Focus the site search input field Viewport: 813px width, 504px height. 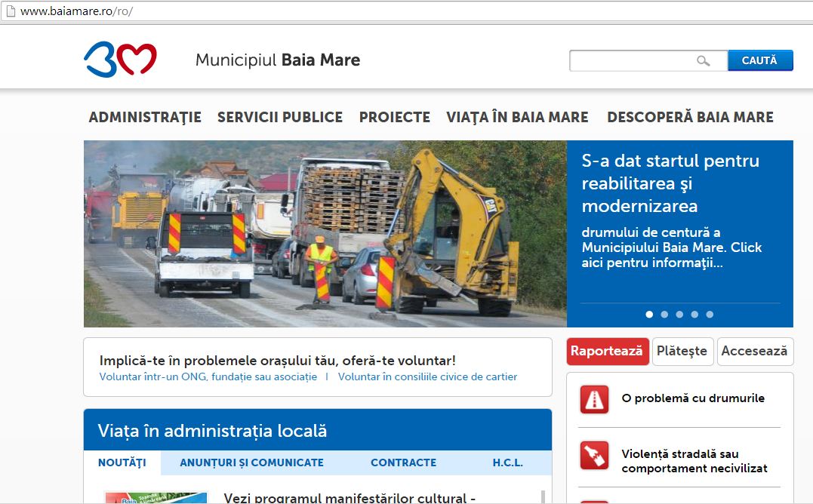click(x=648, y=60)
